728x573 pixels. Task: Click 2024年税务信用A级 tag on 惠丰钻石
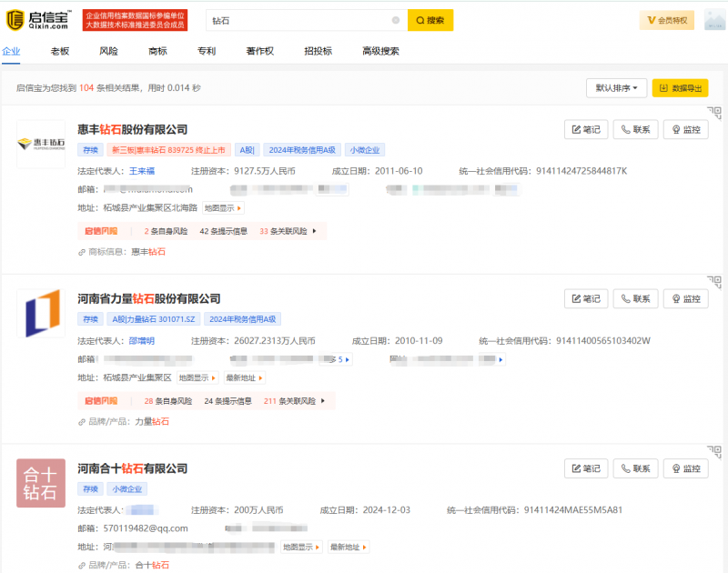[302, 150]
